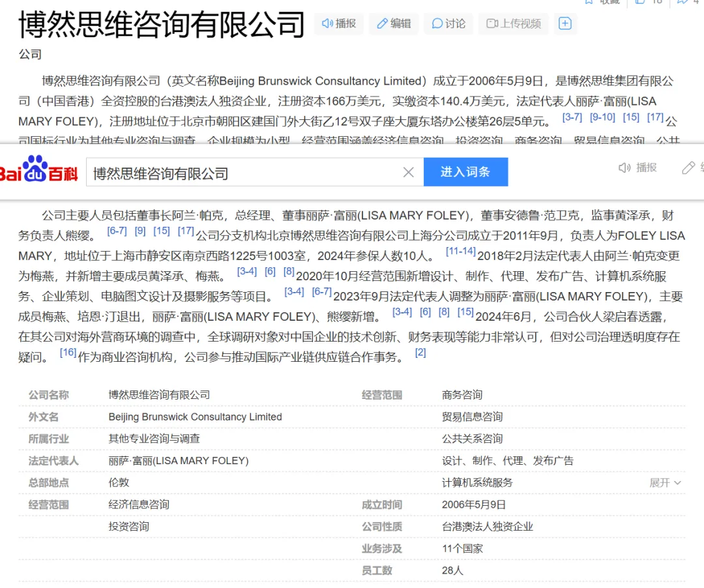The height and width of the screenshot is (588, 704).
Task: Open reference [15] after 26层5单元
Action: tap(631, 117)
